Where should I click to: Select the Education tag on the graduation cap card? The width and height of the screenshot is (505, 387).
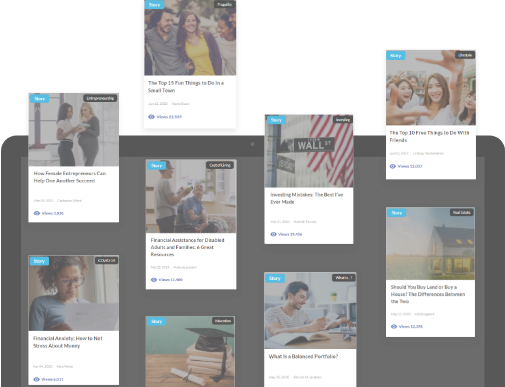223,321
